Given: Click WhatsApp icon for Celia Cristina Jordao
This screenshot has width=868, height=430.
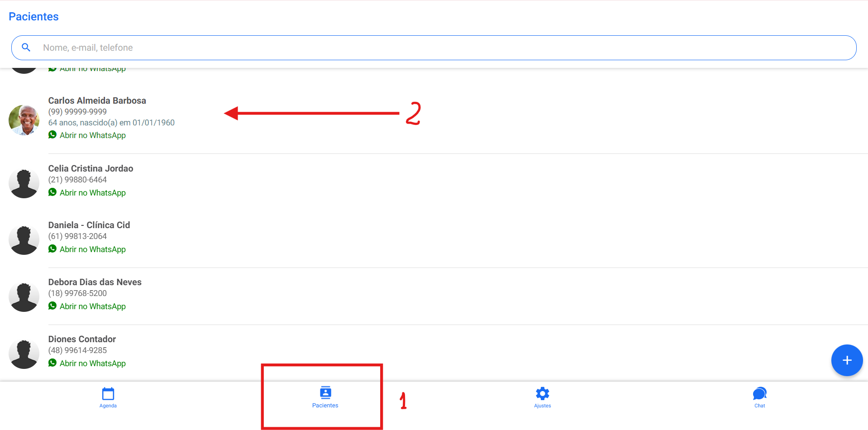Looking at the screenshot, I should pos(52,192).
